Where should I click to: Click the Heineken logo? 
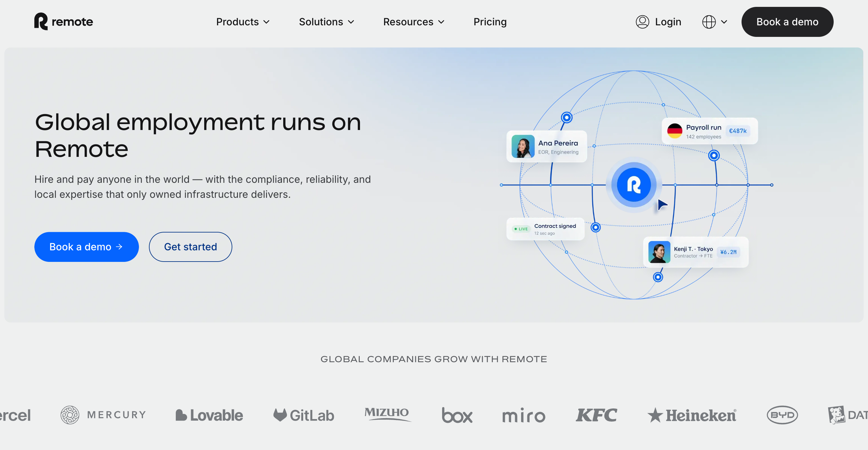692,415
